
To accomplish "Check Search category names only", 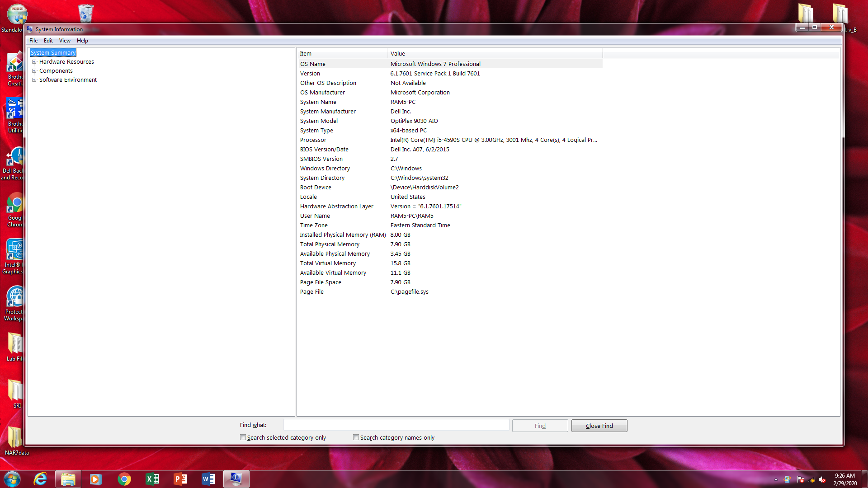I will [x=356, y=437].
